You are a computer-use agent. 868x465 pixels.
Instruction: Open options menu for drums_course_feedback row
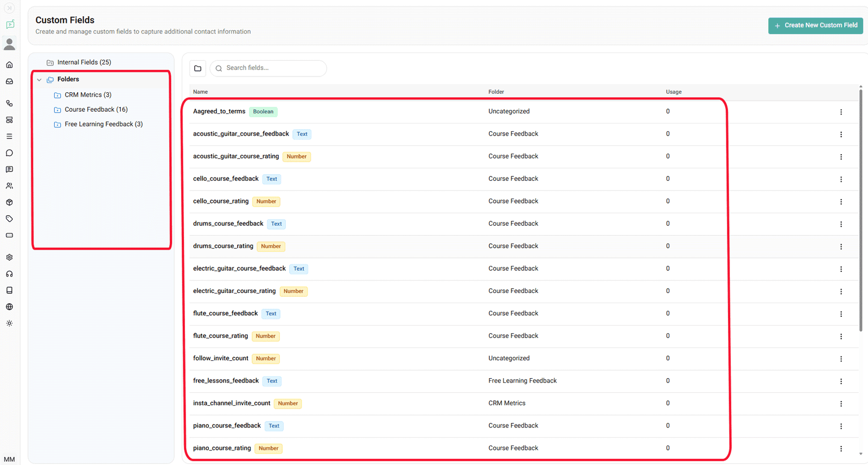841,224
